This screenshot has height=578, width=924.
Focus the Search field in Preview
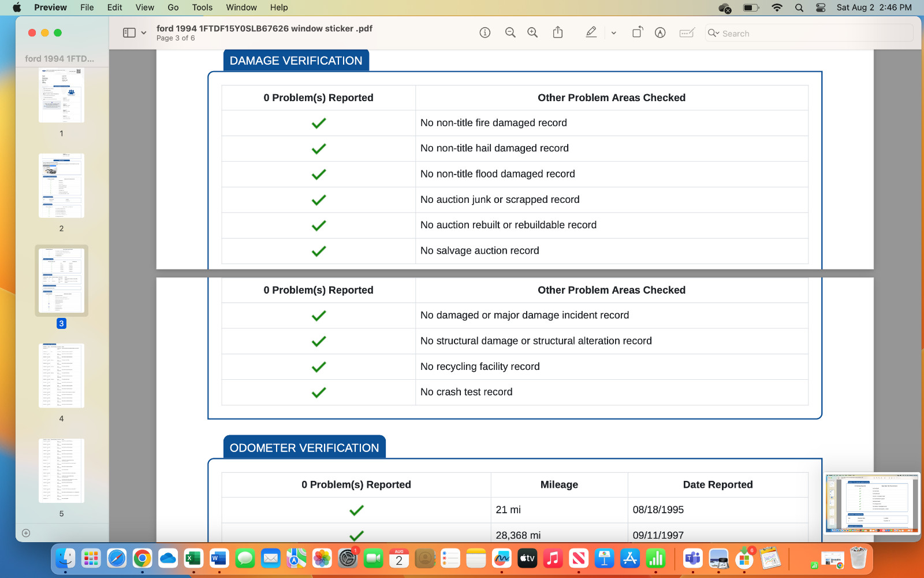point(808,34)
